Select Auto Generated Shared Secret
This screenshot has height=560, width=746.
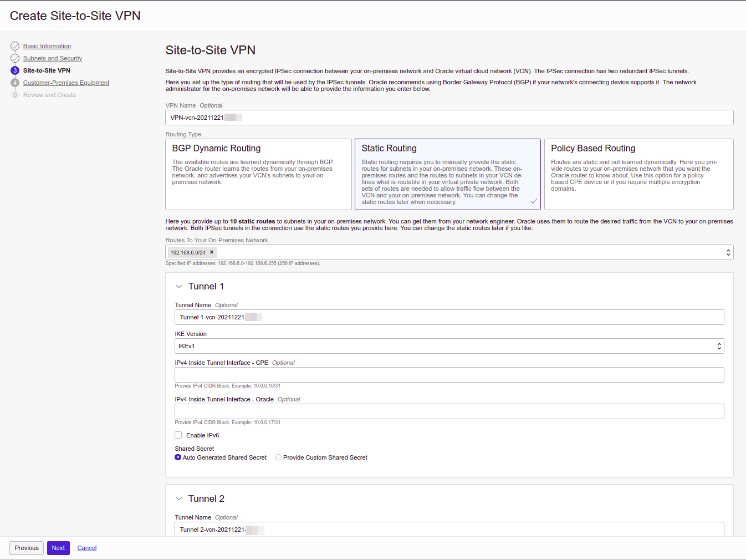(178, 457)
